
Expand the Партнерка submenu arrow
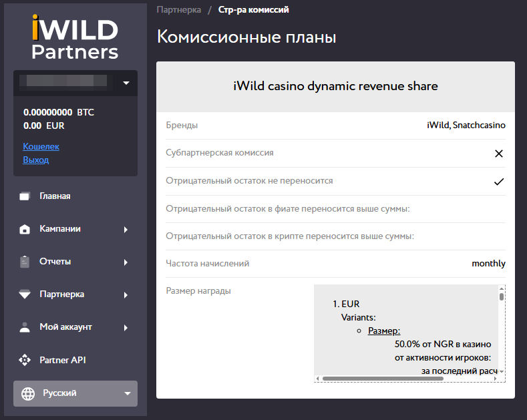point(126,295)
